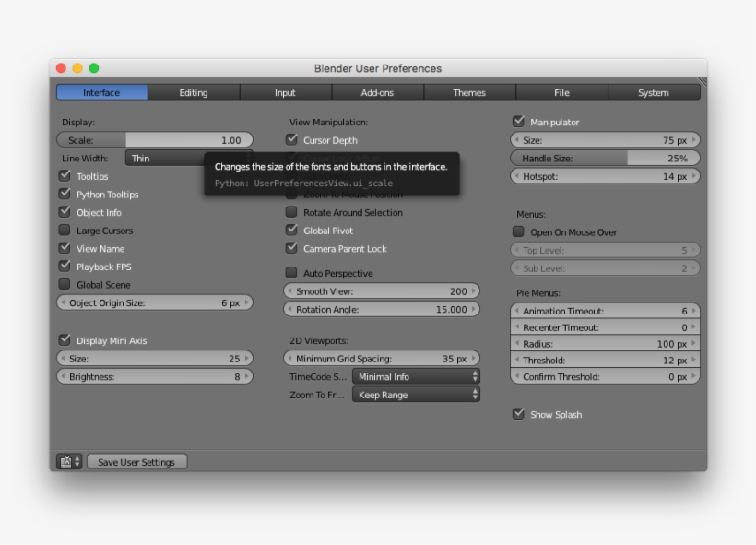Toggle Display Mini Axis
The width and height of the screenshot is (756, 545).
click(65, 340)
